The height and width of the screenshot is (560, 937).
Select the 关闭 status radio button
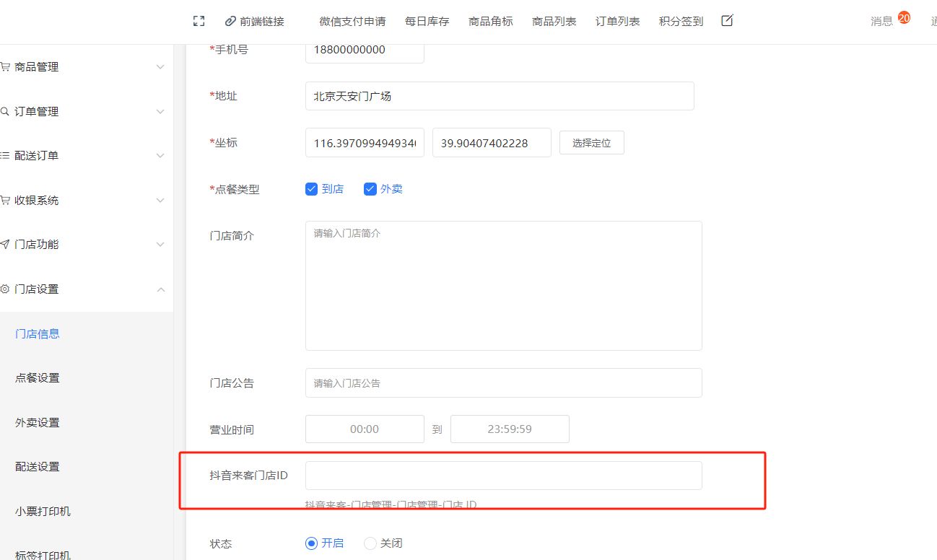coord(370,543)
